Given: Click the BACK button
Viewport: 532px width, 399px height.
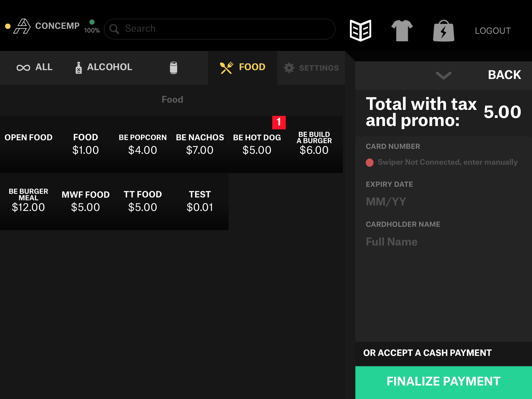Looking at the screenshot, I should coord(504,75).
